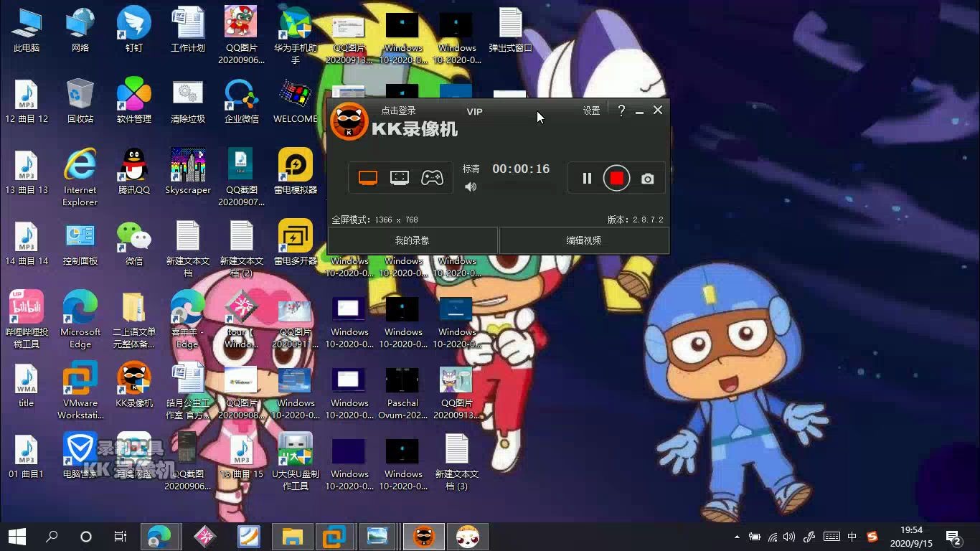The width and height of the screenshot is (980, 551).
Task: Click 点击登录 to sign in
Action: [x=398, y=110]
